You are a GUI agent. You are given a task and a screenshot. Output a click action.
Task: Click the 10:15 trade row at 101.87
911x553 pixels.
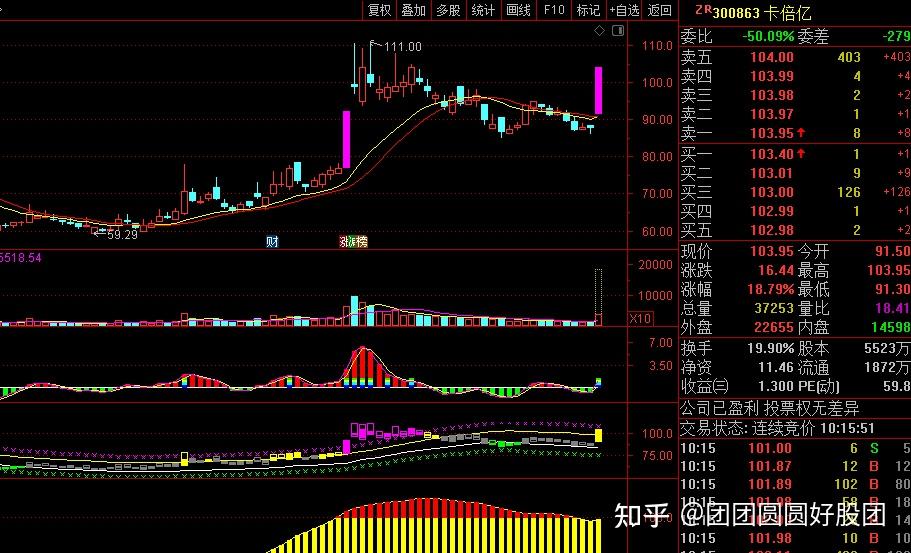[795, 466]
